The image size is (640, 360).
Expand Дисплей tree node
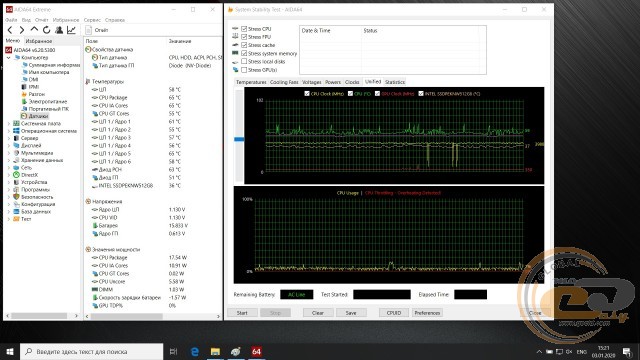(x=9, y=146)
